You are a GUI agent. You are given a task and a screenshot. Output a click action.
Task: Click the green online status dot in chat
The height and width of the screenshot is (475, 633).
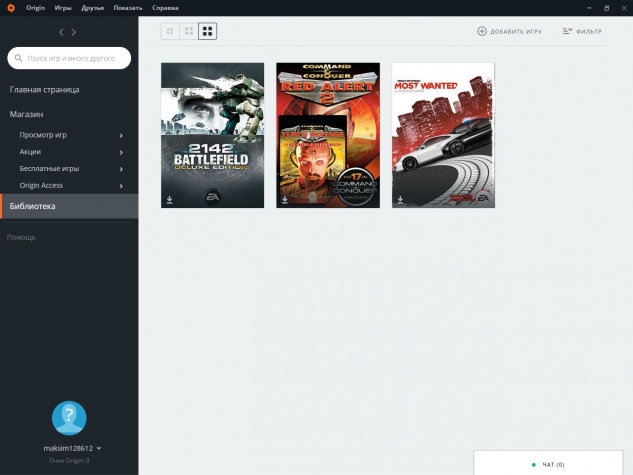[x=534, y=465]
